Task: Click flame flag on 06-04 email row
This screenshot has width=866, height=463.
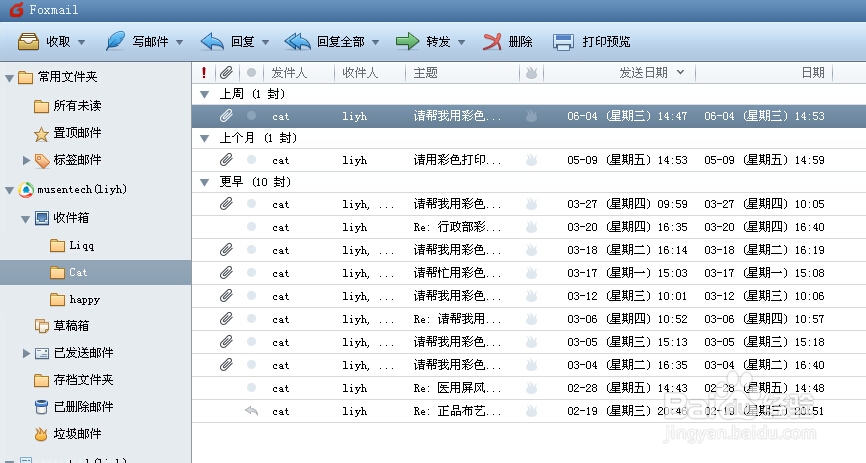Action: point(531,115)
